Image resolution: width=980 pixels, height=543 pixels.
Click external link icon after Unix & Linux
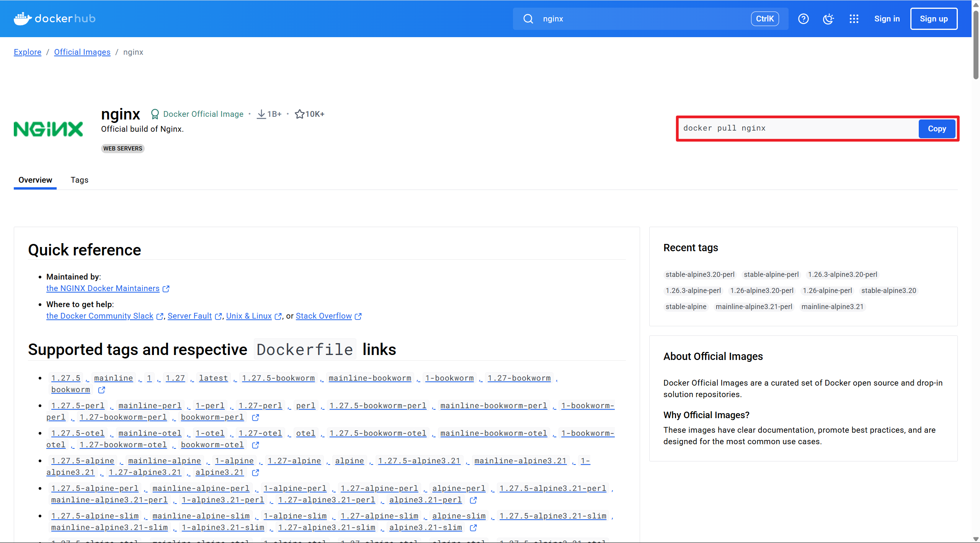coord(278,316)
